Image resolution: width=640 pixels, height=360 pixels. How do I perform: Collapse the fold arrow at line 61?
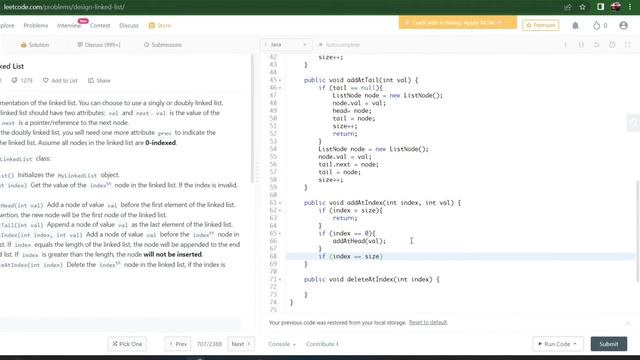[x=280, y=203]
